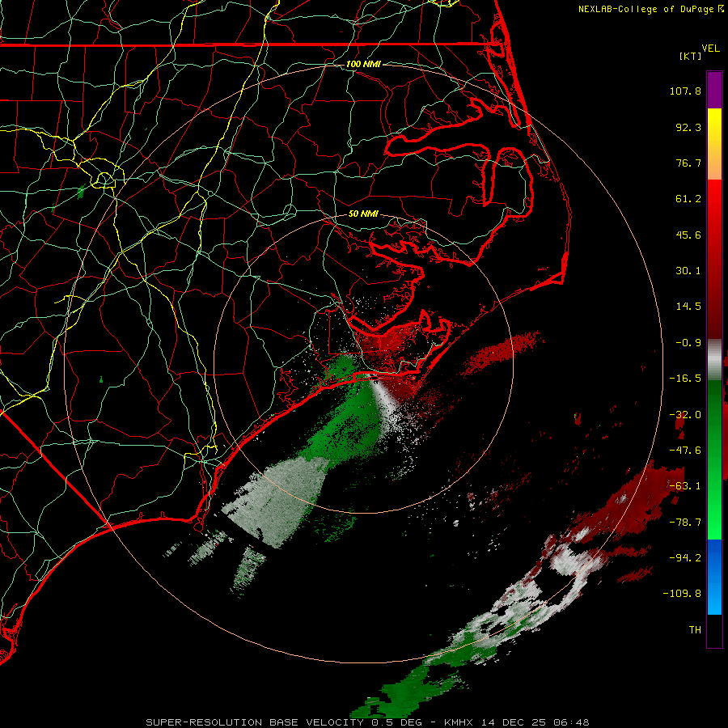Select the 76.7 legend value

[688, 163]
